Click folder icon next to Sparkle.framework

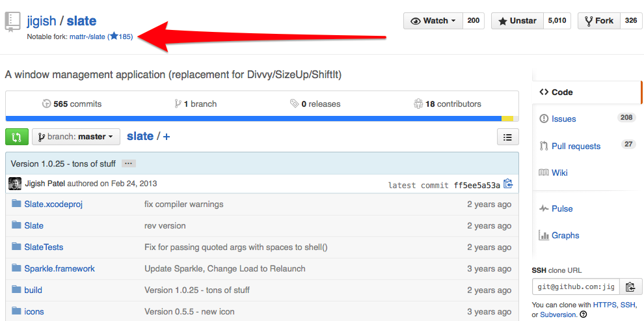(16, 268)
